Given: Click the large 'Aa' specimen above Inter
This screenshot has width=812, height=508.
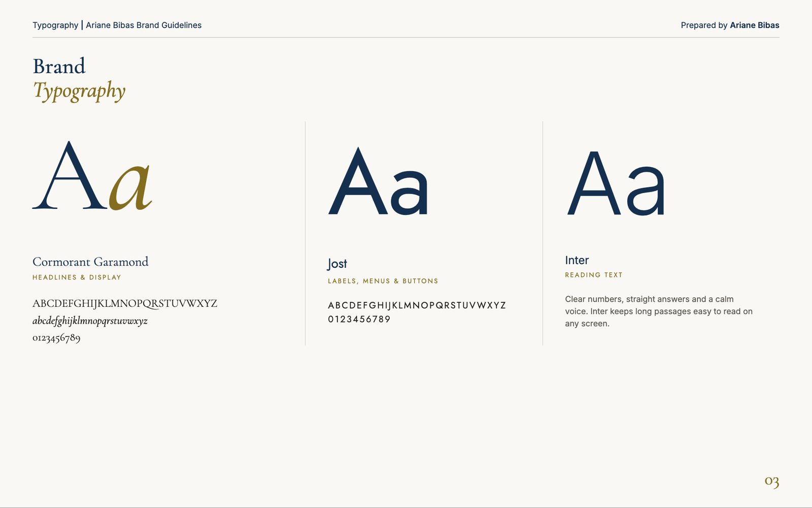Looking at the screenshot, I should (616, 183).
